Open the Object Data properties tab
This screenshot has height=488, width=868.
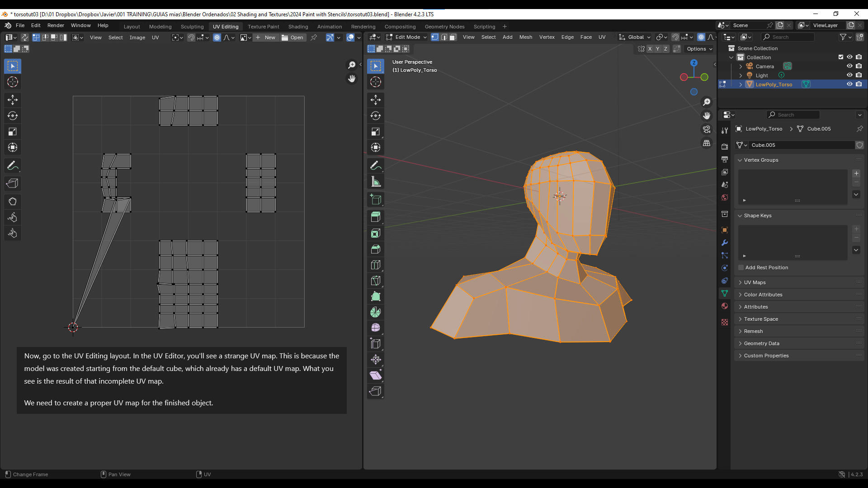coord(725,293)
